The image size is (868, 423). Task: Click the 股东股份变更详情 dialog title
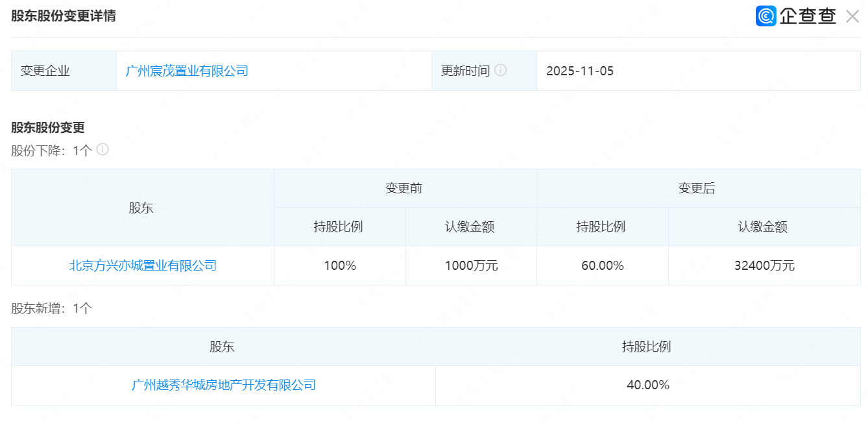pyautogui.click(x=64, y=16)
